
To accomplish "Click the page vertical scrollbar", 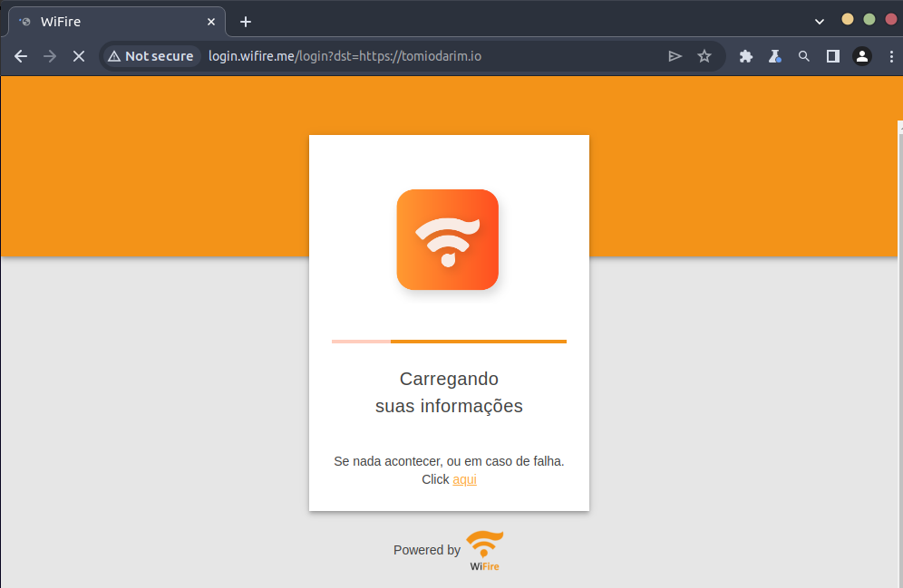I will (900, 354).
